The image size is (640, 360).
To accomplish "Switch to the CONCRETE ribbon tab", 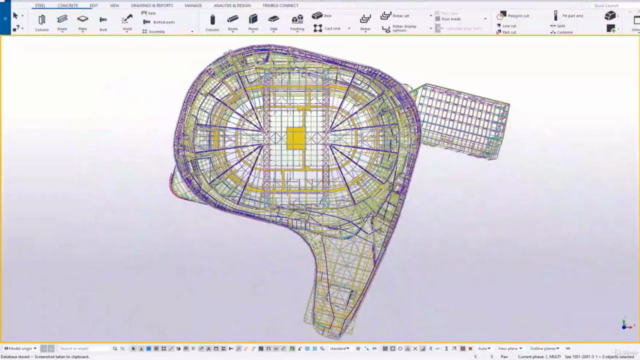I will [68, 5].
